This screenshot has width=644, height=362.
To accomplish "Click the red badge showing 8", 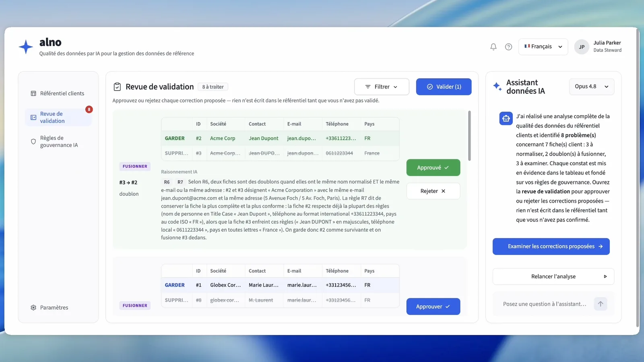I will tap(89, 109).
